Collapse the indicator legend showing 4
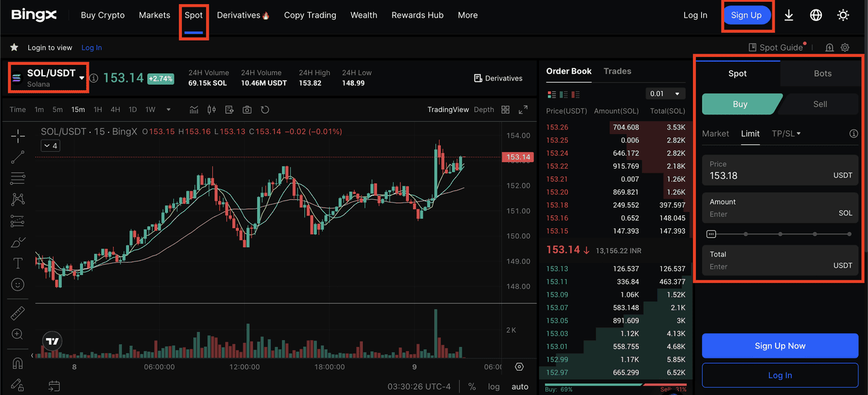Image resolution: width=868 pixels, height=395 pixels. click(x=50, y=146)
